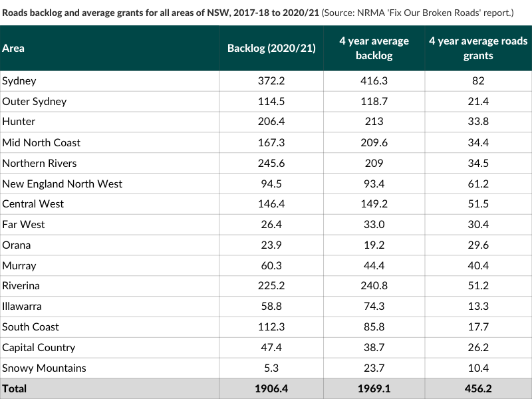Click the Sydney row label
Viewport: 532px width, 399px height.
point(19,81)
